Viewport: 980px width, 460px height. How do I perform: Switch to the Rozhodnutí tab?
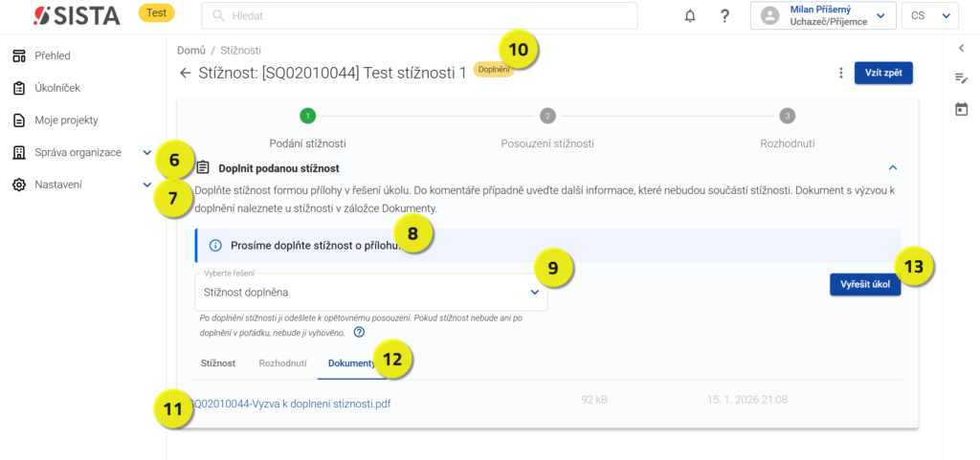pos(282,363)
